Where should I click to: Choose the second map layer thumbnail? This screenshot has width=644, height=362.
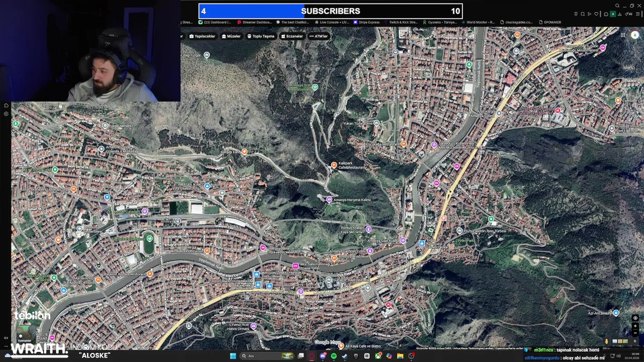tap(620, 341)
